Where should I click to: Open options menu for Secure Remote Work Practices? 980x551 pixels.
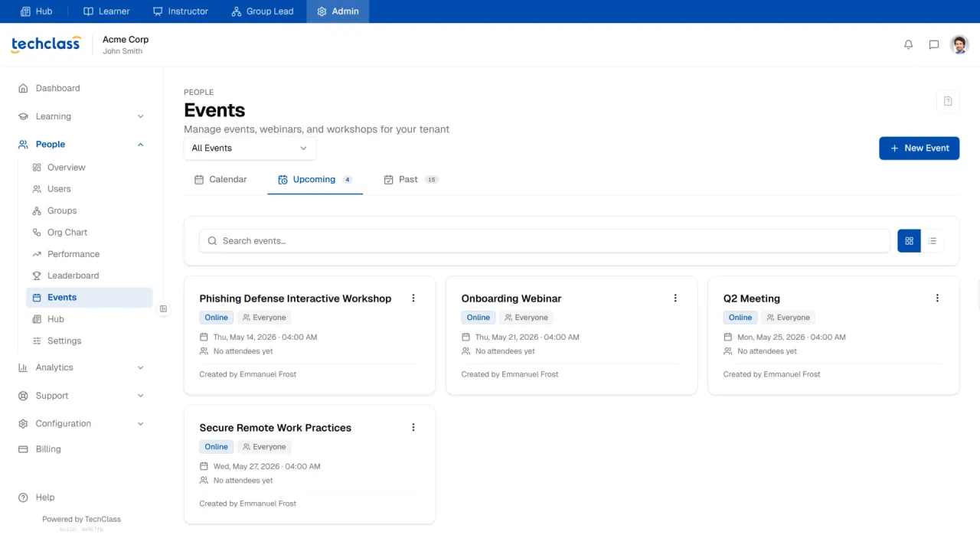[x=413, y=428]
